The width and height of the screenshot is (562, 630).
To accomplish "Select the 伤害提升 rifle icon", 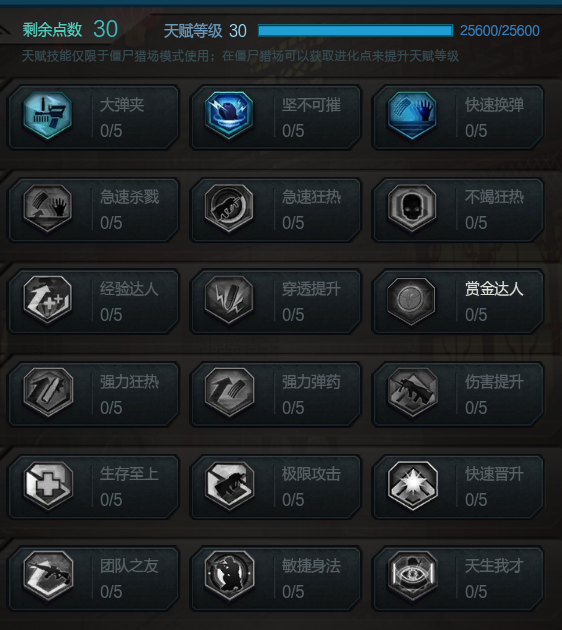I will click(412, 392).
